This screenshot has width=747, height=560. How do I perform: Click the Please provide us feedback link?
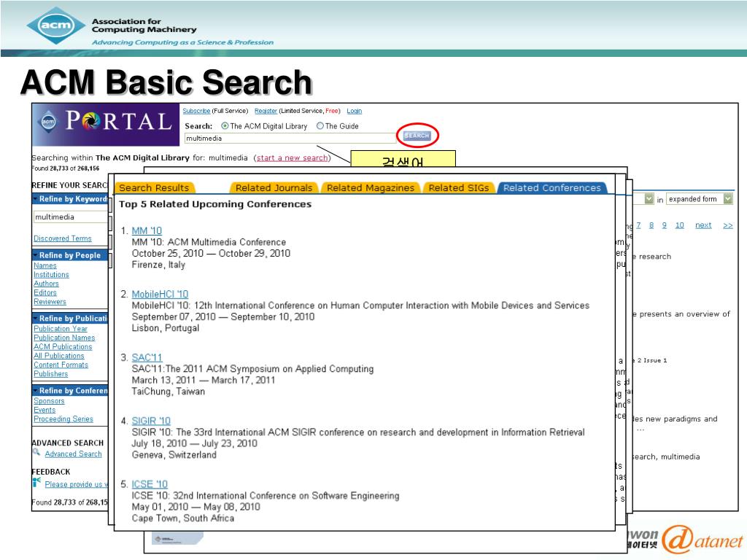(77, 484)
